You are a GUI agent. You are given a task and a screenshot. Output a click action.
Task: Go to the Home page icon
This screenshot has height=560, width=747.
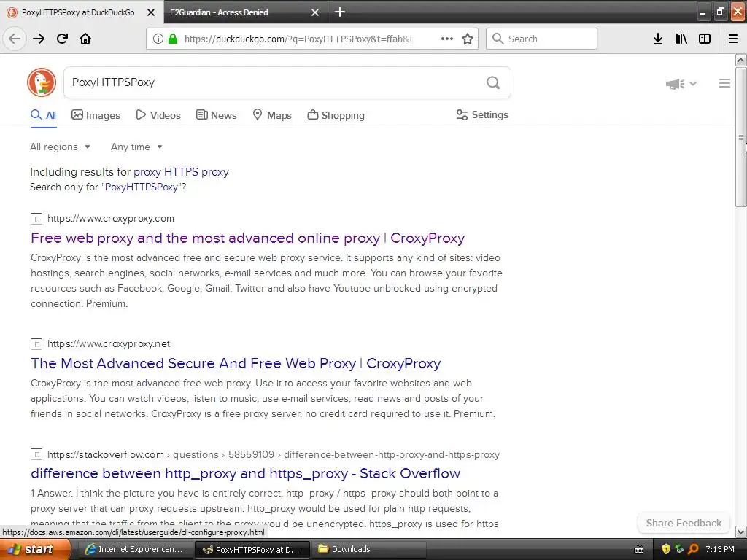click(85, 39)
